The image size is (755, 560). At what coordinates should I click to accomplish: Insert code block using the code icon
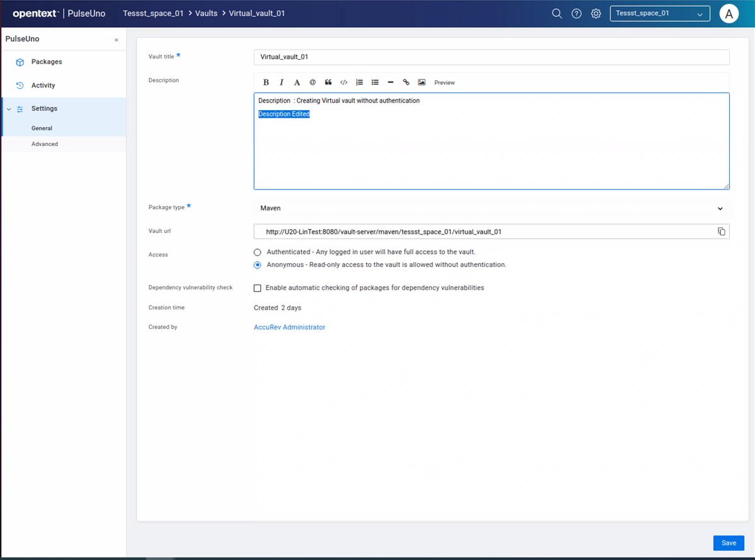(344, 83)
